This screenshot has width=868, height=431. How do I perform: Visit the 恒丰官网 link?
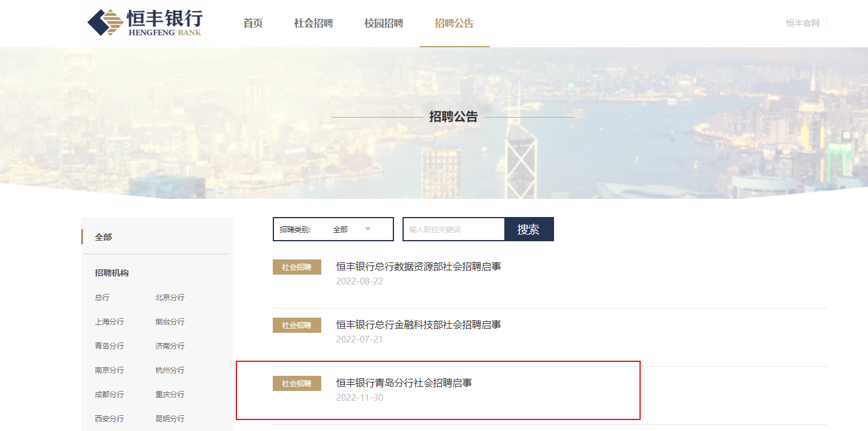(x=803, y=23)
